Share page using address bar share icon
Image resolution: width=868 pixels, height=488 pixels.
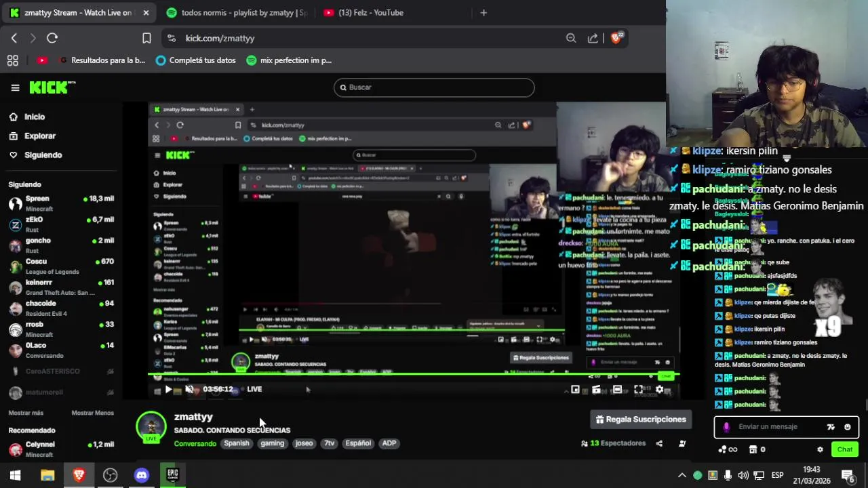click(593, 38)
